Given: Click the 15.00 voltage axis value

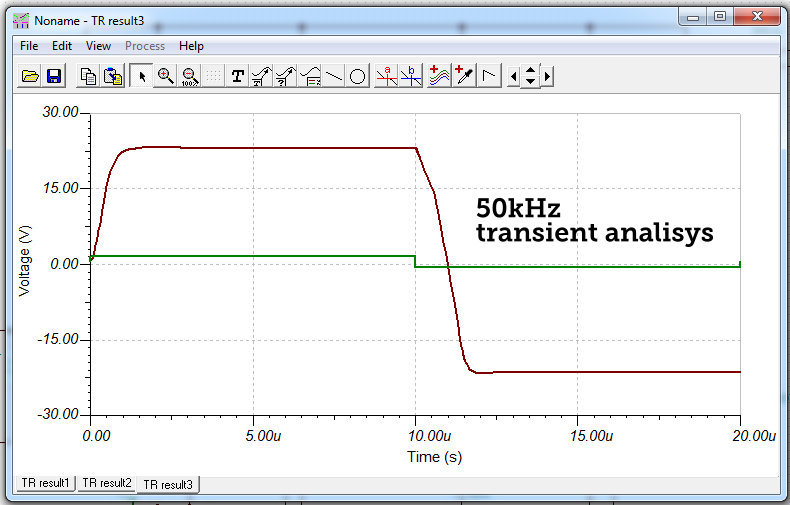Looking at the screenshot, I should pyautogui.click(x=60, y=188).
